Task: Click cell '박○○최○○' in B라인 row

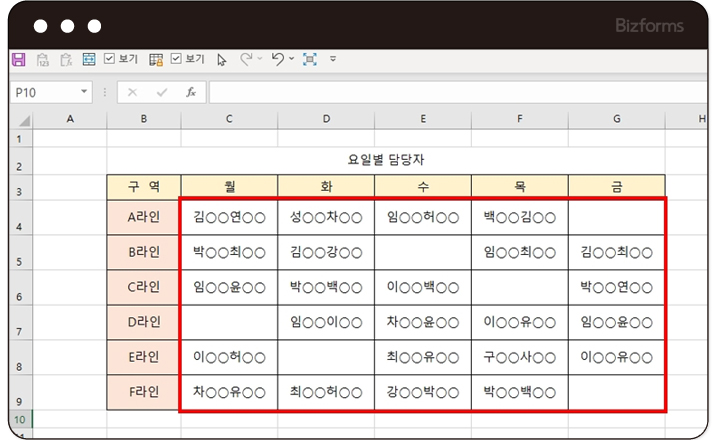Action: click(x=229, y=253)
